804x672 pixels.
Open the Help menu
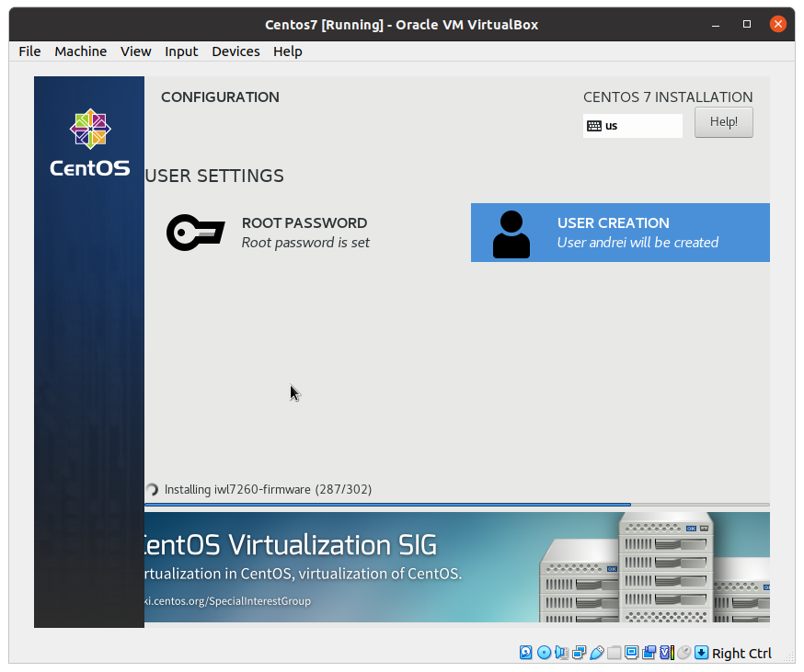(288, 51)
